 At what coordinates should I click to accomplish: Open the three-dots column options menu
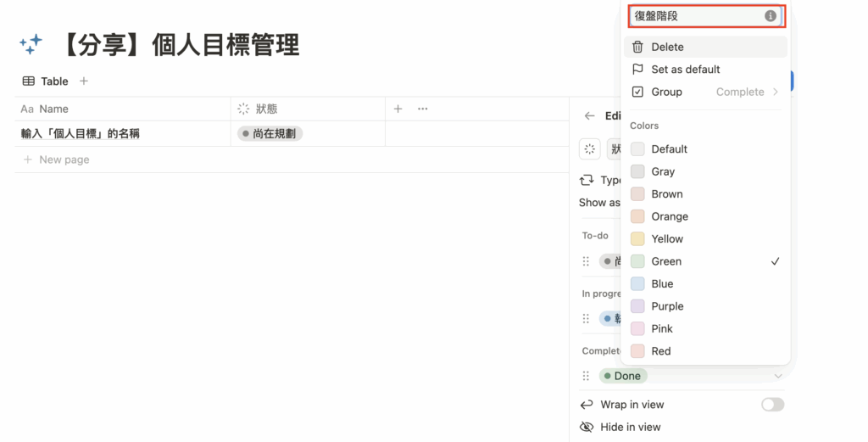pyautogui.click(x=422, y=109)
